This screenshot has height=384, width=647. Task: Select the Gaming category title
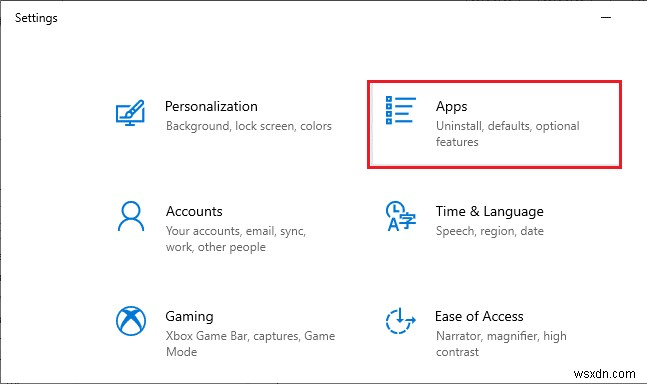point(189,317)
